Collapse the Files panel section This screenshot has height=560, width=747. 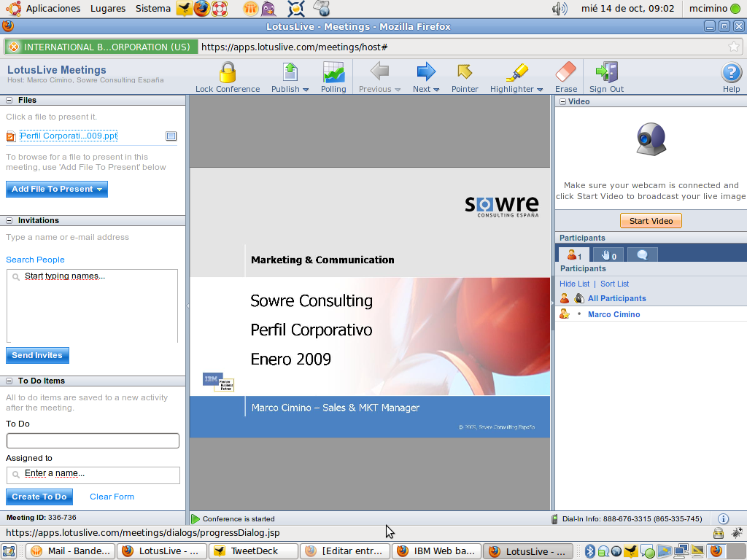coord(9,101)
